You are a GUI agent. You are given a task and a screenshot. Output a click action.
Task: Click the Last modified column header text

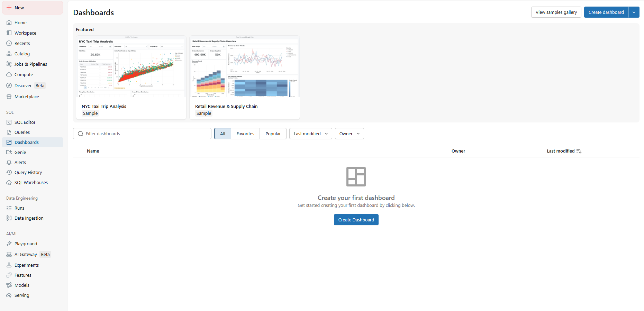coord(561,151)
